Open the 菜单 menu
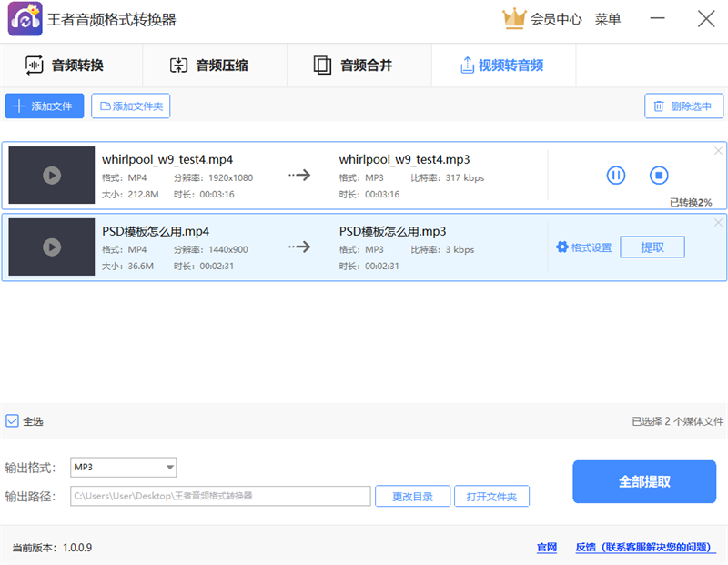 pos(608,18)
